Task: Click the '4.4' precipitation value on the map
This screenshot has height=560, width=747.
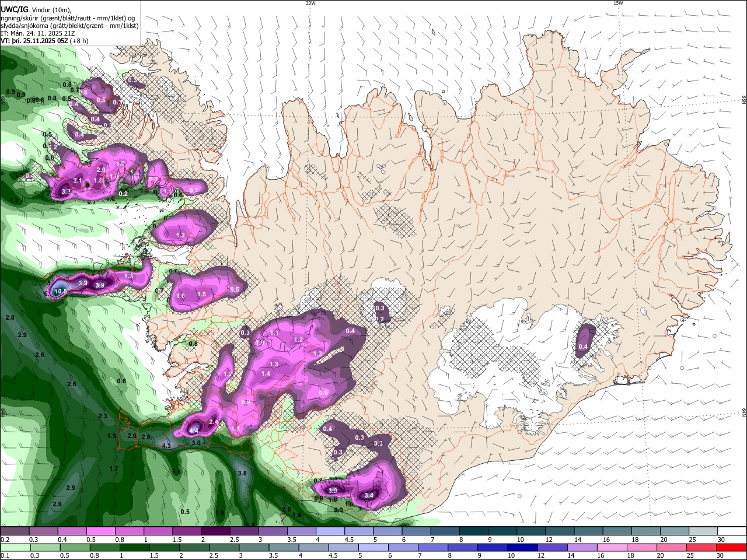Action: 194,430
